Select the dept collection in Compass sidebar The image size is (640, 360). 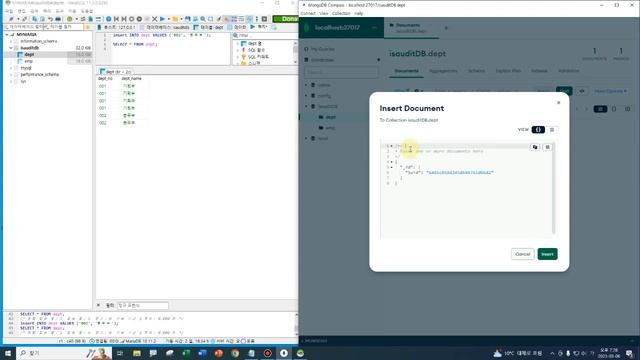click(x=330, y=117)
